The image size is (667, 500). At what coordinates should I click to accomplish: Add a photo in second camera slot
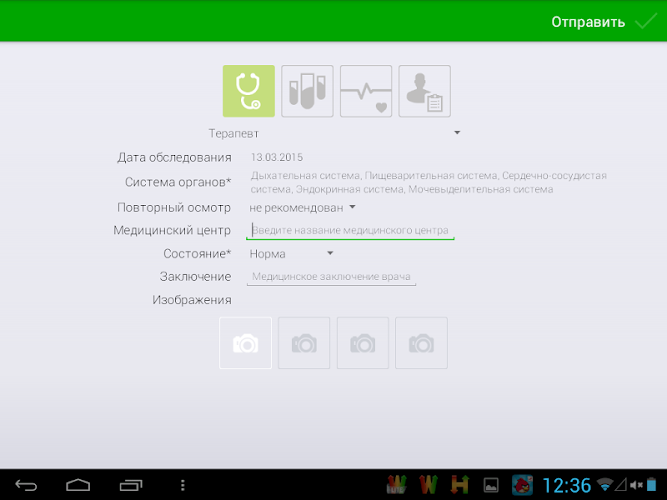[304, 343]
